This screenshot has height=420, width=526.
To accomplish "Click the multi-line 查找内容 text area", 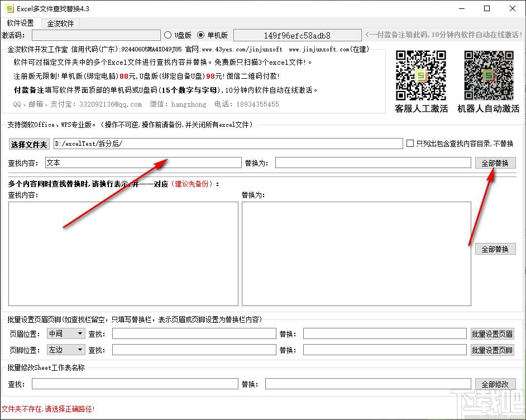I will coord(123,254).
